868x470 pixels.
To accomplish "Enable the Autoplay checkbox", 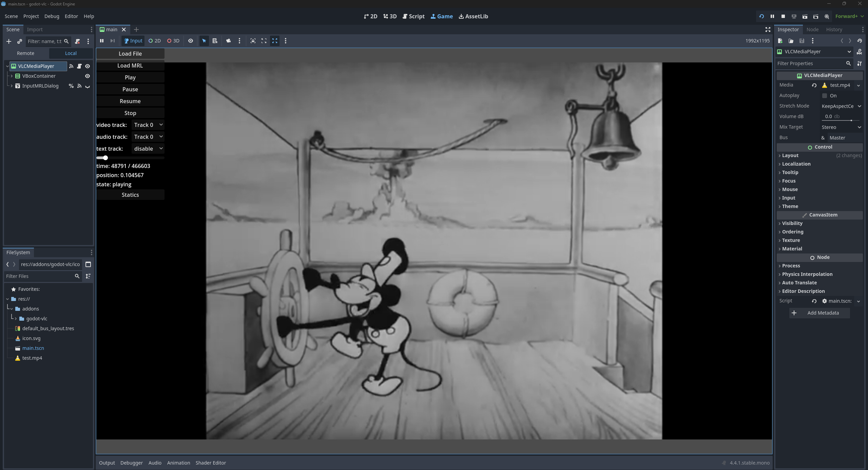I will click(x=825, y=96).
